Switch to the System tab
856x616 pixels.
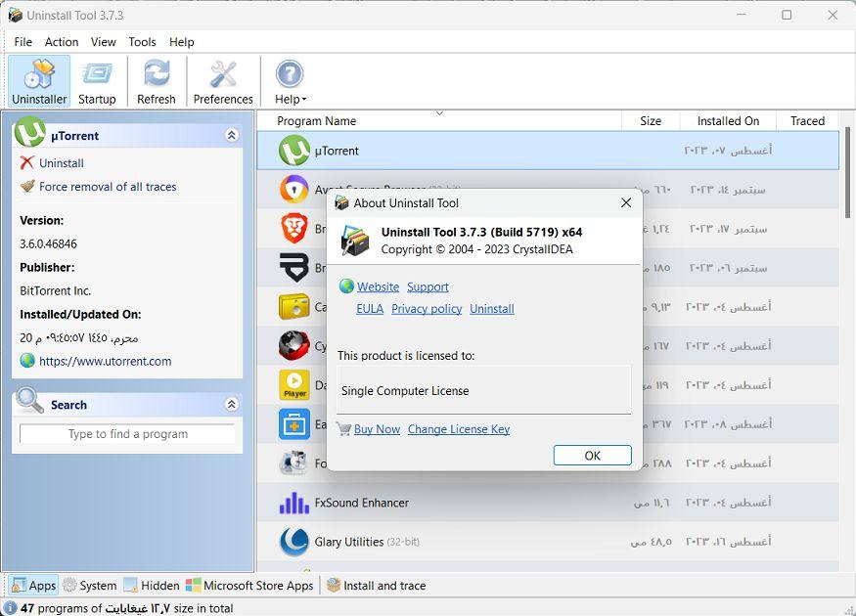click(90, 586)
